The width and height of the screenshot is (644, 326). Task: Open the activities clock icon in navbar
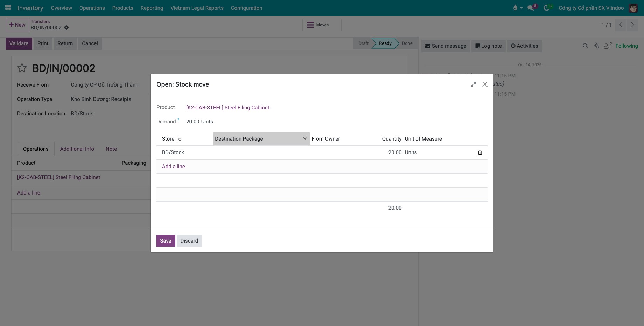547,8
